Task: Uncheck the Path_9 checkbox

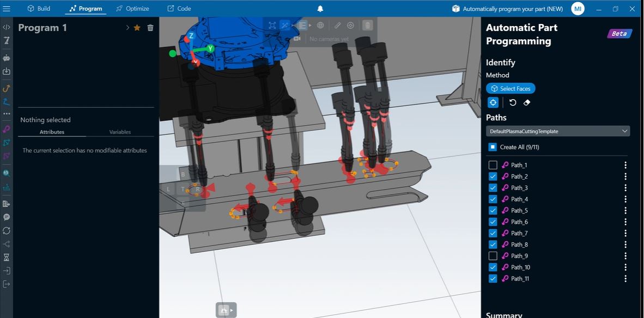Action: coord(493,255)
